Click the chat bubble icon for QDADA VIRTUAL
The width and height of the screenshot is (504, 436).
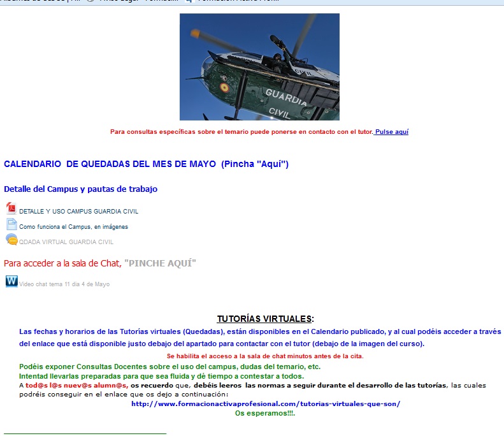point(11,240)
